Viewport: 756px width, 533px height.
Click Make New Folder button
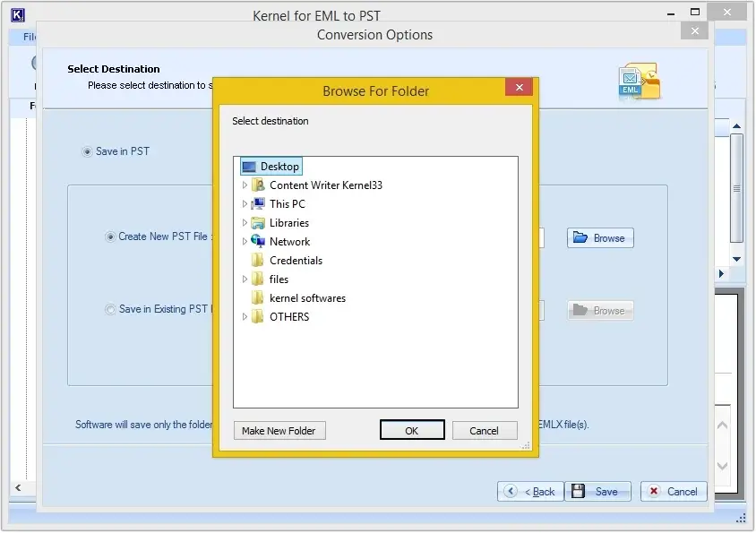coord(279,431)
